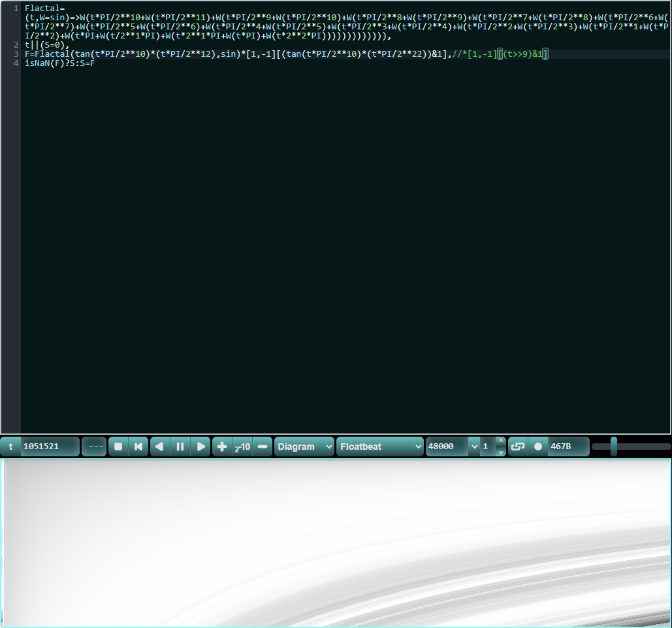Zoom in the visualizer with plus icon

tap(222, 447)
